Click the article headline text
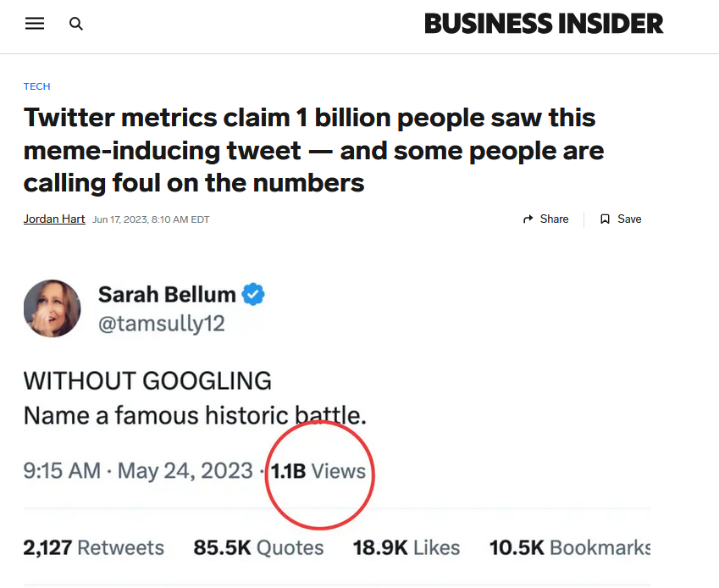The width and height of the screenshot is (719, 588). [313, 151]
